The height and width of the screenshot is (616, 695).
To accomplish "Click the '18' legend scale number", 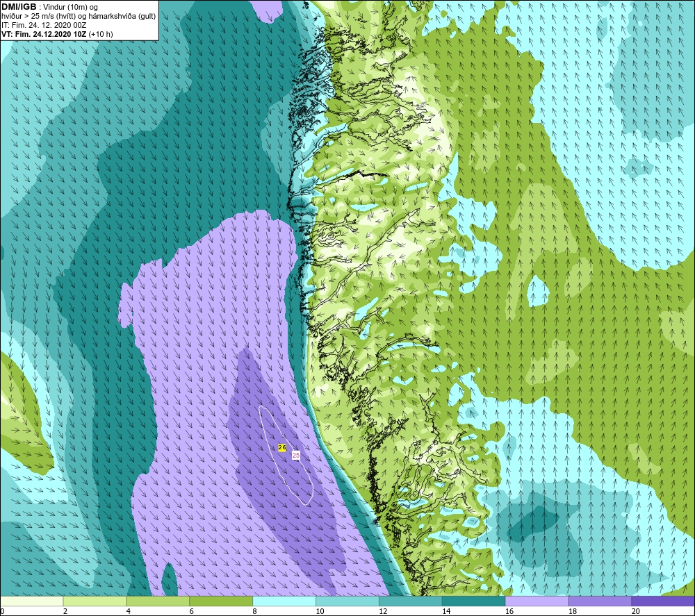I will click(573, 611).
